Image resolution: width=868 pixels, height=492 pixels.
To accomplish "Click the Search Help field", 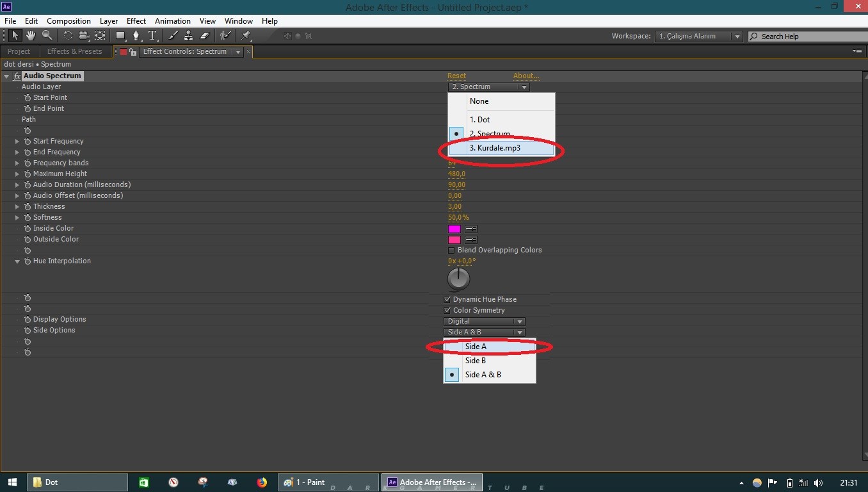I will click(x=807, y=37).
